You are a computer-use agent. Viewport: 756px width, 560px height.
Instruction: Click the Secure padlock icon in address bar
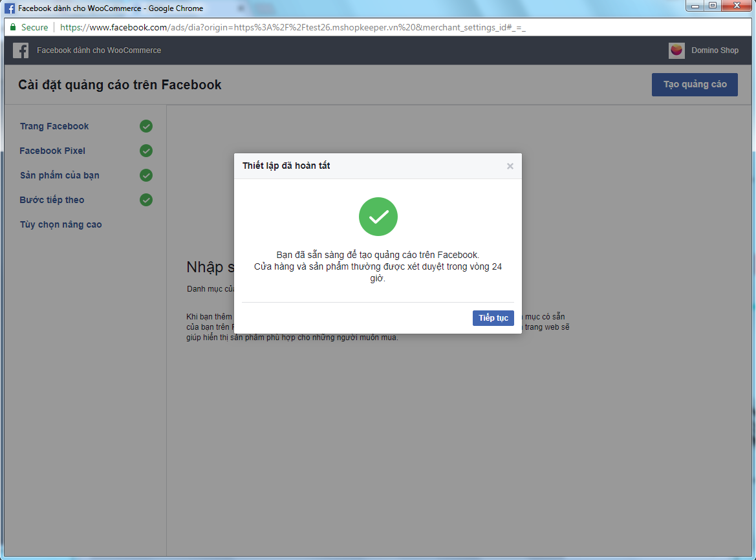pyautogui.click(x=13, y=27)
